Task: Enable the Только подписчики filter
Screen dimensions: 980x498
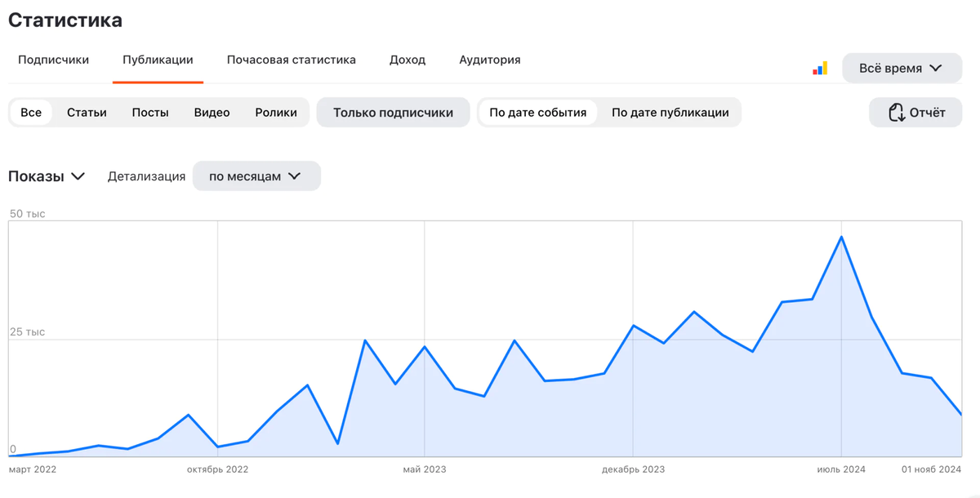Action: tap(393, 112)
